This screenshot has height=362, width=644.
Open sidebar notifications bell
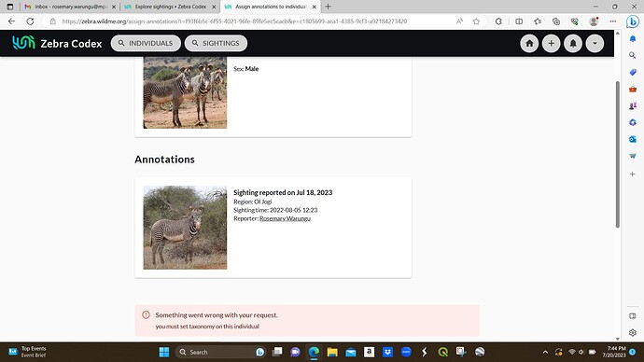point(633,38)
